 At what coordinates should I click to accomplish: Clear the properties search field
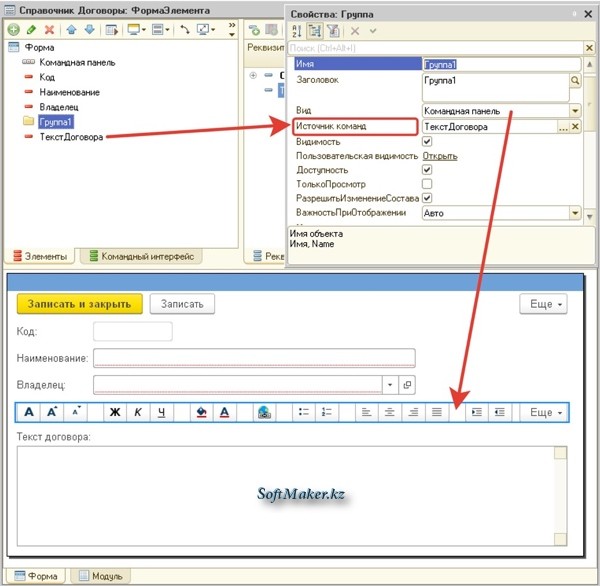[x=589, y=48]
